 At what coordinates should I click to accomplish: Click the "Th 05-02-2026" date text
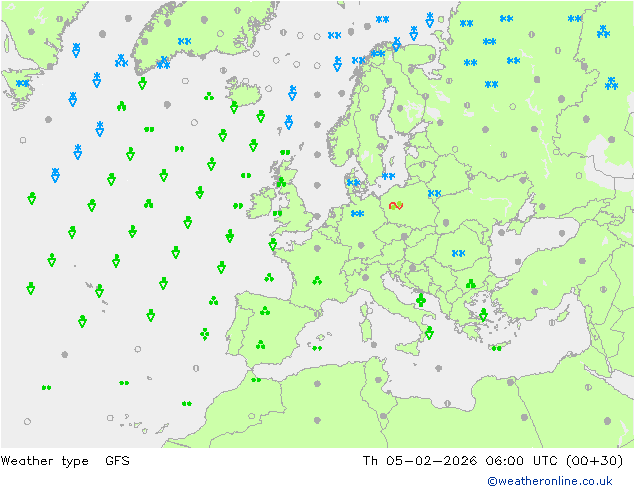pyautogui.click(x=420, y=461)
